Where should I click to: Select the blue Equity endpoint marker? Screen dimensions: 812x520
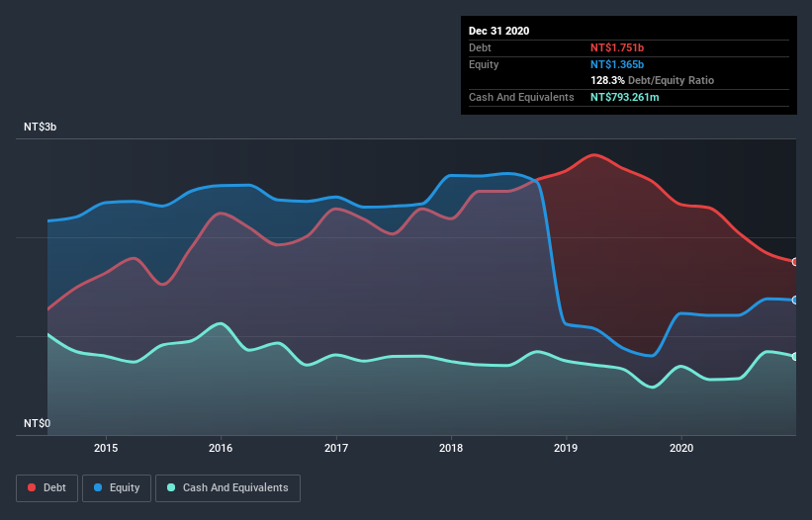[x=795, y=301]
